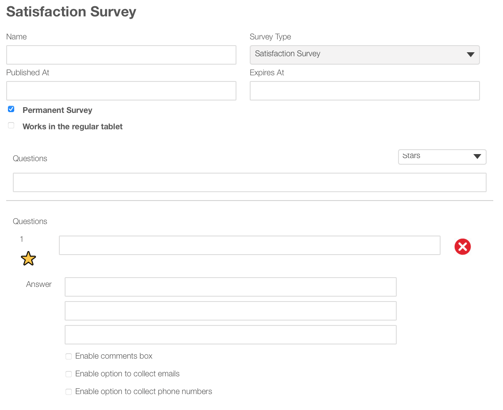Click the yellow star icon of question 1
Screen dimensions: 503x410
28,259
